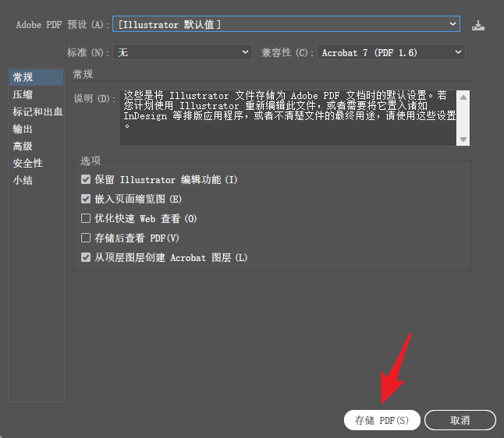
Task: Toggle 从顶层图层创建 Acrobat 图层
Action: [86, 257]
